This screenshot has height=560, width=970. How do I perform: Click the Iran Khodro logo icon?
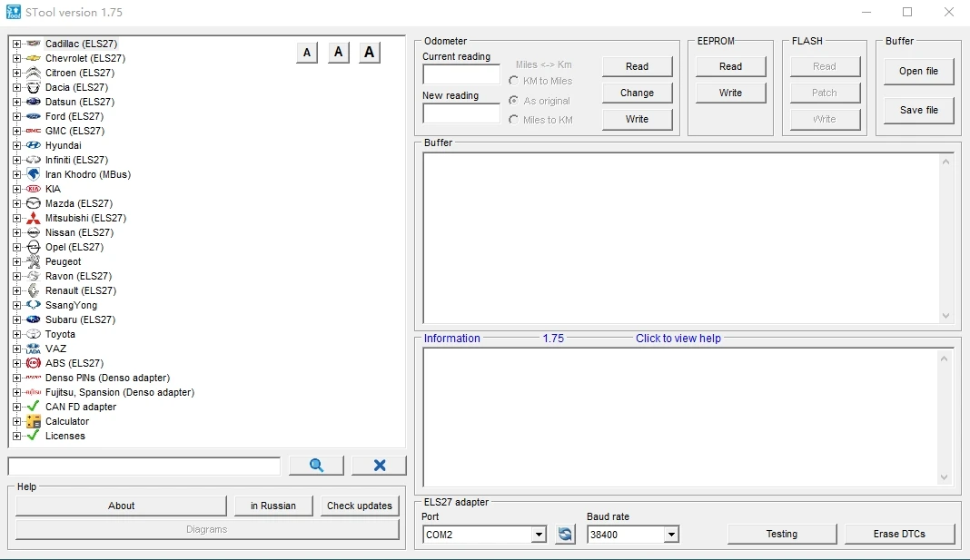(x=34, y=174)
